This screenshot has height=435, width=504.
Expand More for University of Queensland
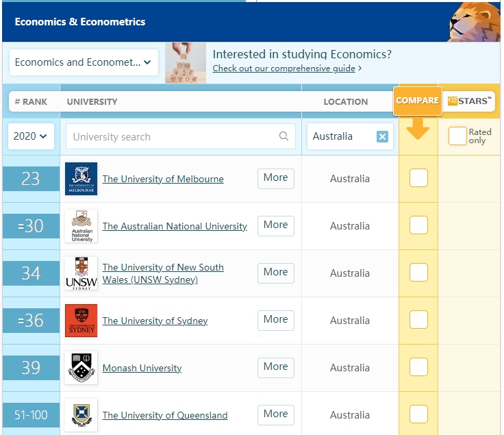point(276,414)
